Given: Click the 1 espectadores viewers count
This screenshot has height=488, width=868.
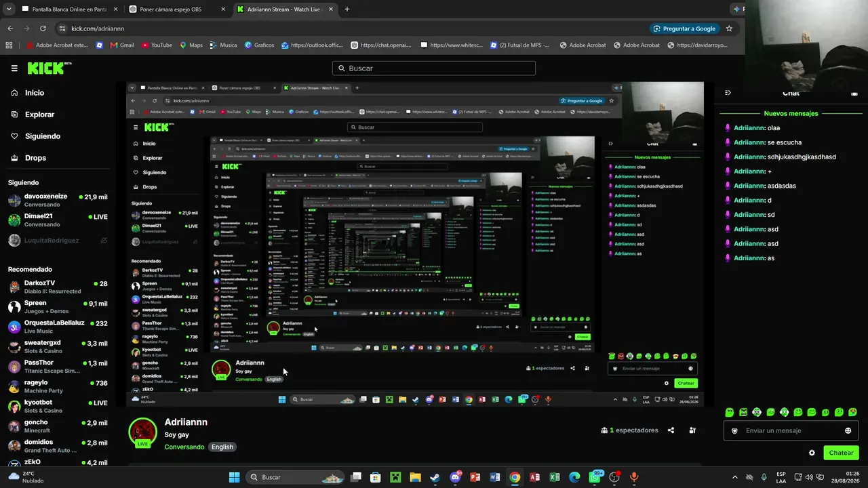Looking at the screenshot, I should (x=629, y=430).
